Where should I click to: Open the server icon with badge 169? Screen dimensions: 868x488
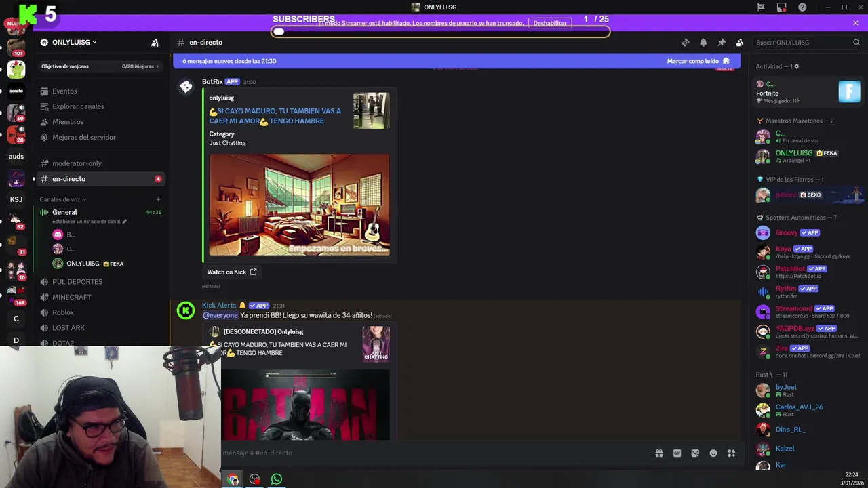[x=16, y=295]
